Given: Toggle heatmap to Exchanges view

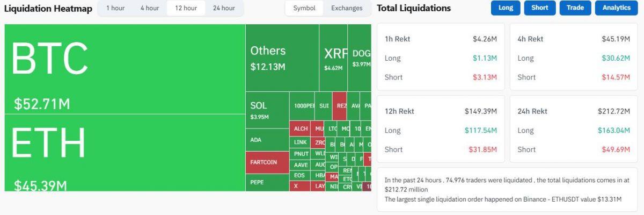Looking at the screenshot, I should (x=347, y=8).
